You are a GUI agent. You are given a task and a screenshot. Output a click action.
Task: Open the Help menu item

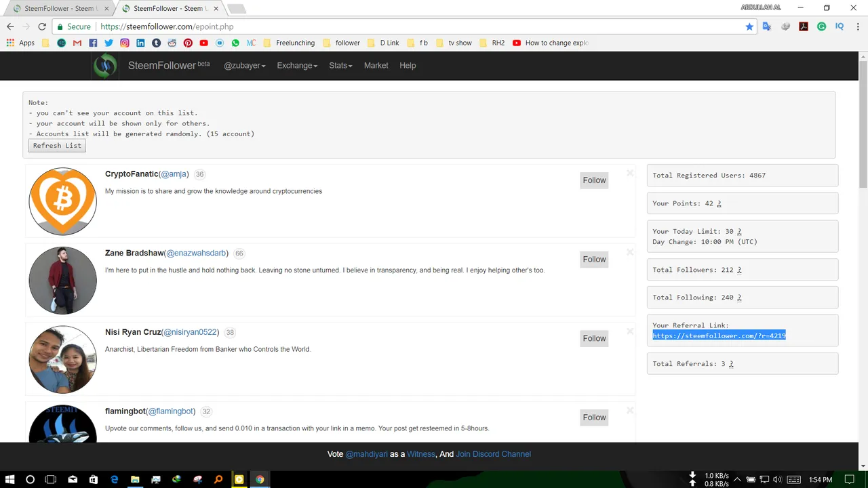pos(408,66)
